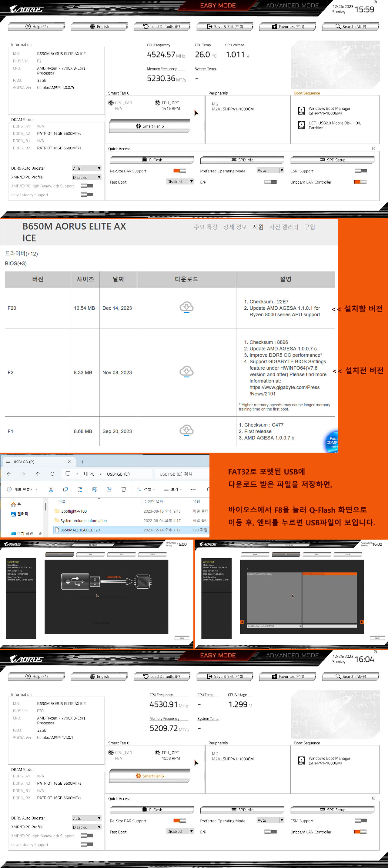Open Smart Fan 6 in 16:04 BIOS screen
The height and width of the screenshot is (868, 388).
(149, 776)
